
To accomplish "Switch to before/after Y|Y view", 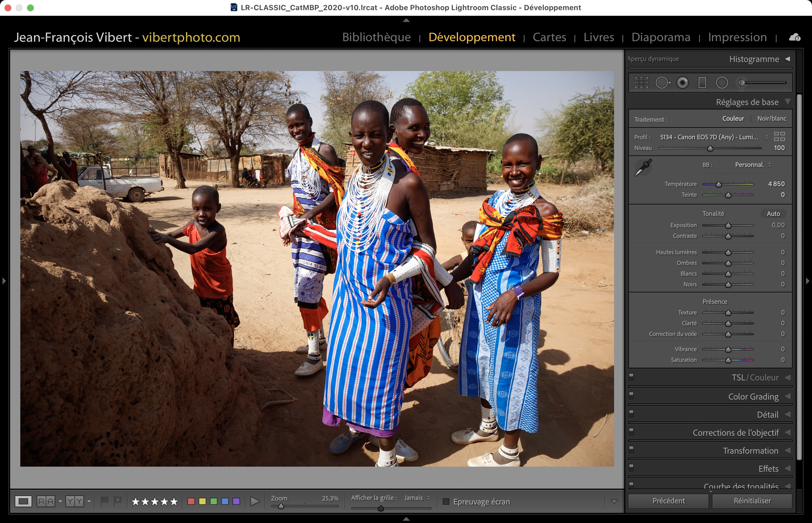I will pos(74,501).
